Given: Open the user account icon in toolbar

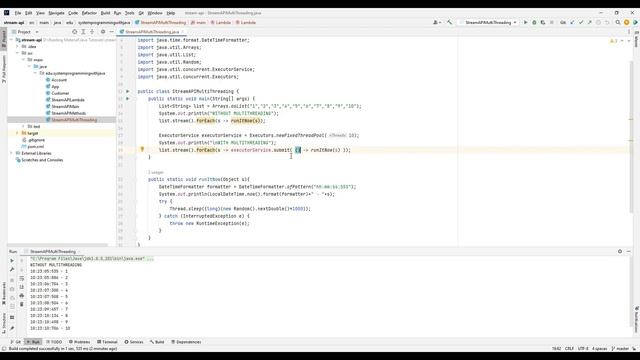Looking at the screenshot, I should 436,22.
